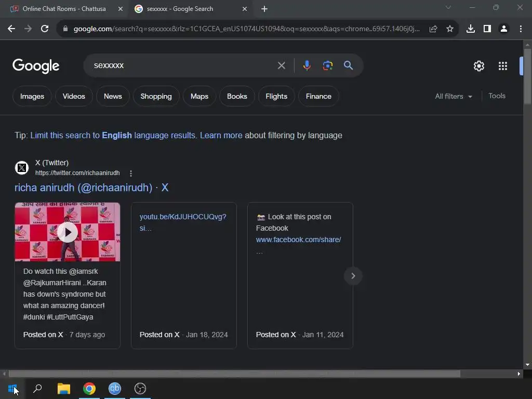Reload the current page
532x399 pixels.
click(45, 29)
